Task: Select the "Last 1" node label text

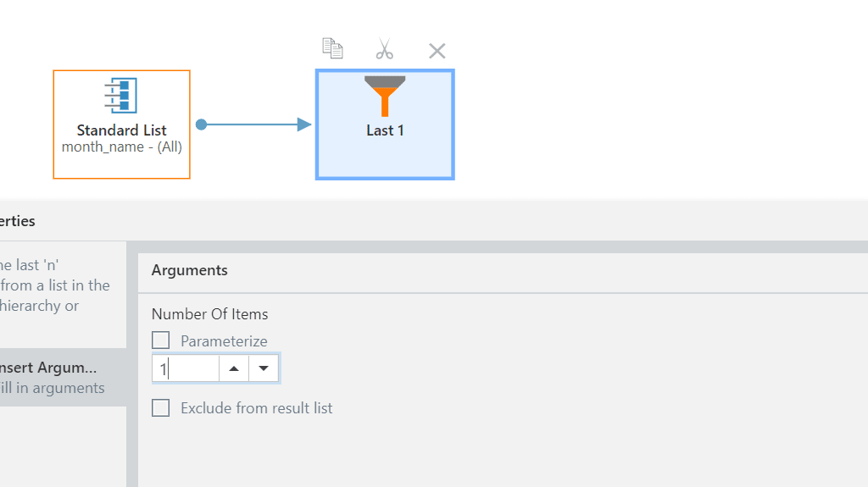Action: (x=385, y=130)
